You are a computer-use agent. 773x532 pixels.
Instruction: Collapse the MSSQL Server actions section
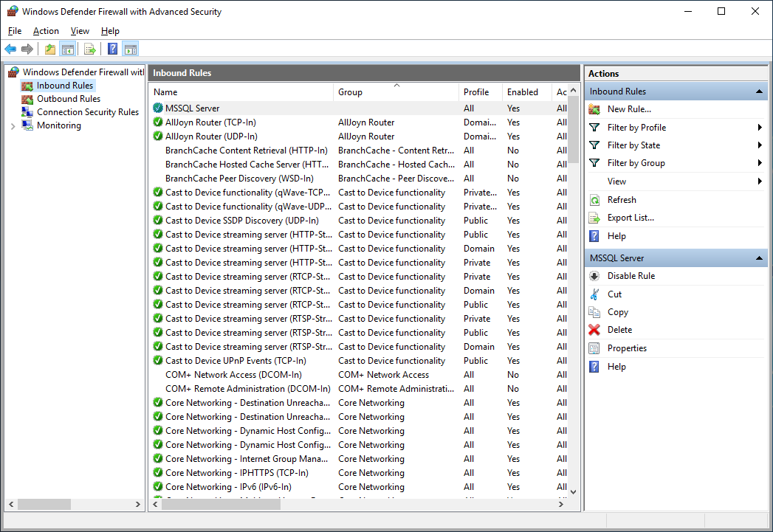[x=759, y=258]
